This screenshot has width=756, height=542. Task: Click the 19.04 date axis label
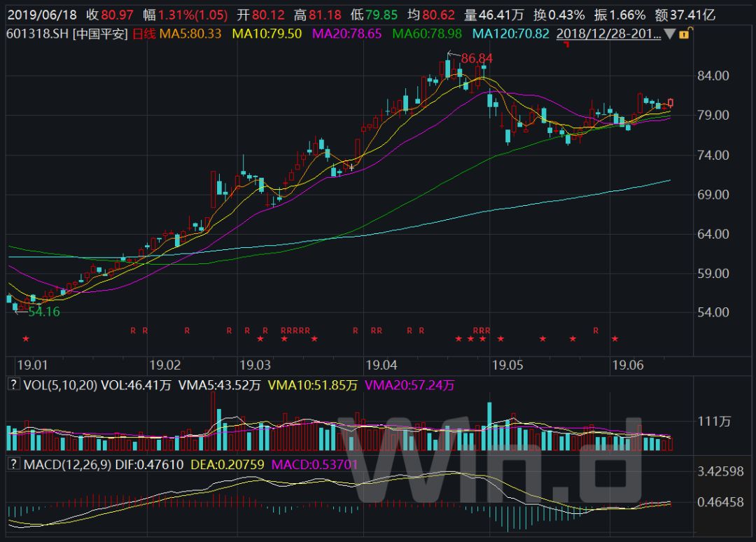(381, 365)
